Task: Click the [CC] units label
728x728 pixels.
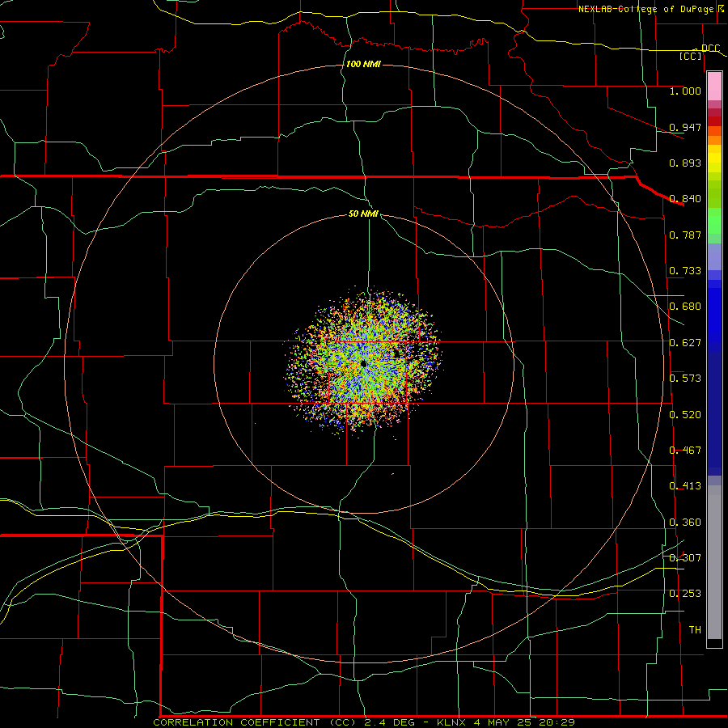Action: (x=691, y=56)
